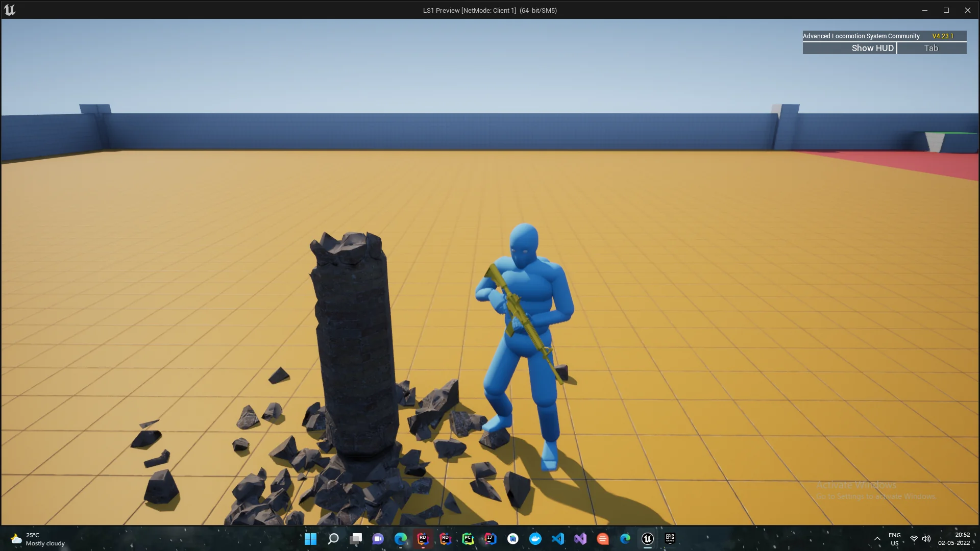Viewport: 980px width, 551px height.
Task: Open the orange chat-bubble app icon
Action: pos(603,539)
